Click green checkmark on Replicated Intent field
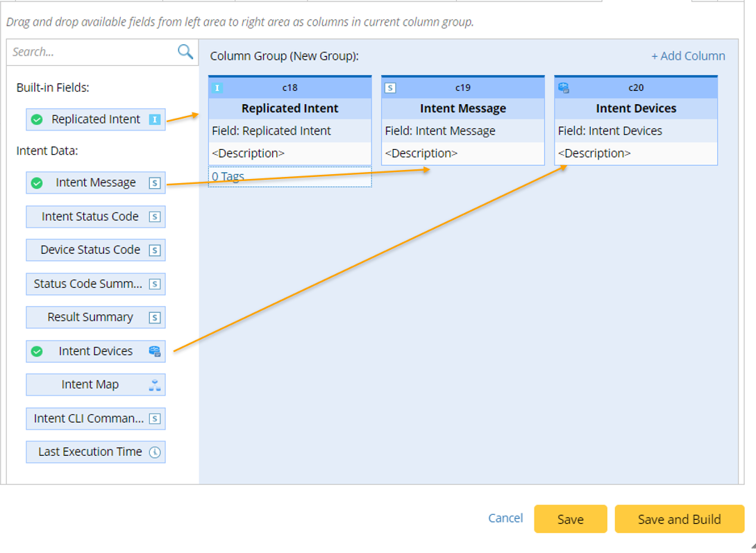The height and width of the screenshot is (553, 756). (37, 119)
